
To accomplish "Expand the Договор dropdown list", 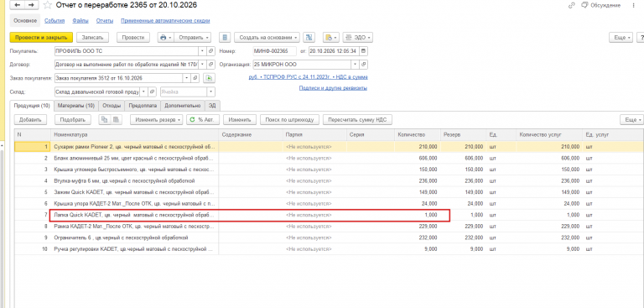I will 202,65.
